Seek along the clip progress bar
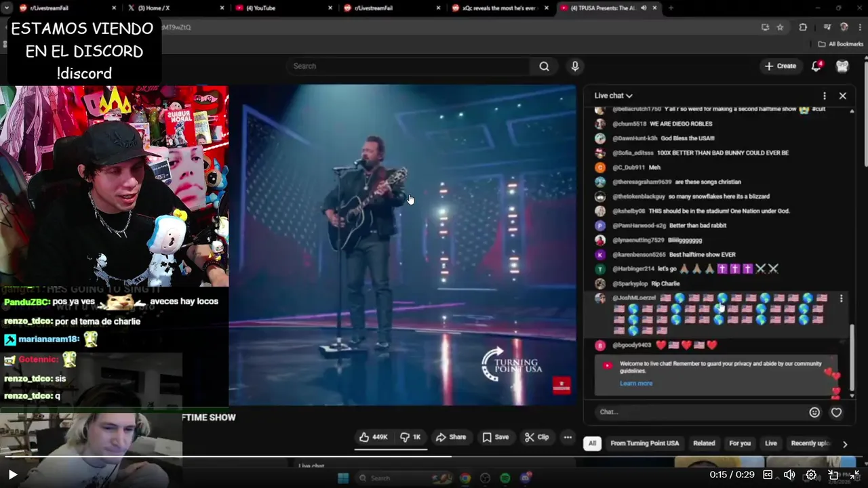This screenshot has width=868, height=488. (434, 457)
